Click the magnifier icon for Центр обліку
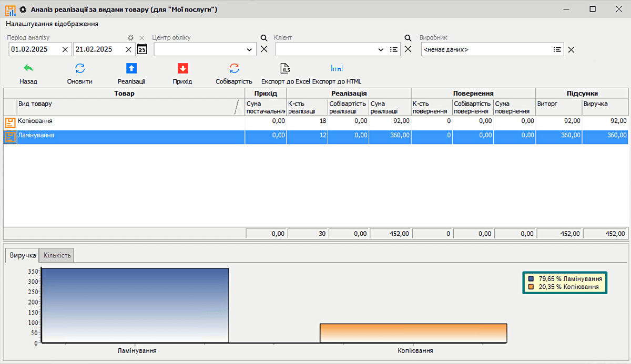Viewport: 631px width, 364px height. tap(264, 38)
